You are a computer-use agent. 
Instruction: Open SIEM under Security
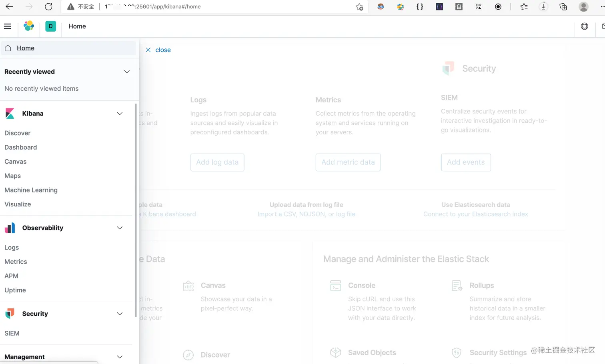12,333
